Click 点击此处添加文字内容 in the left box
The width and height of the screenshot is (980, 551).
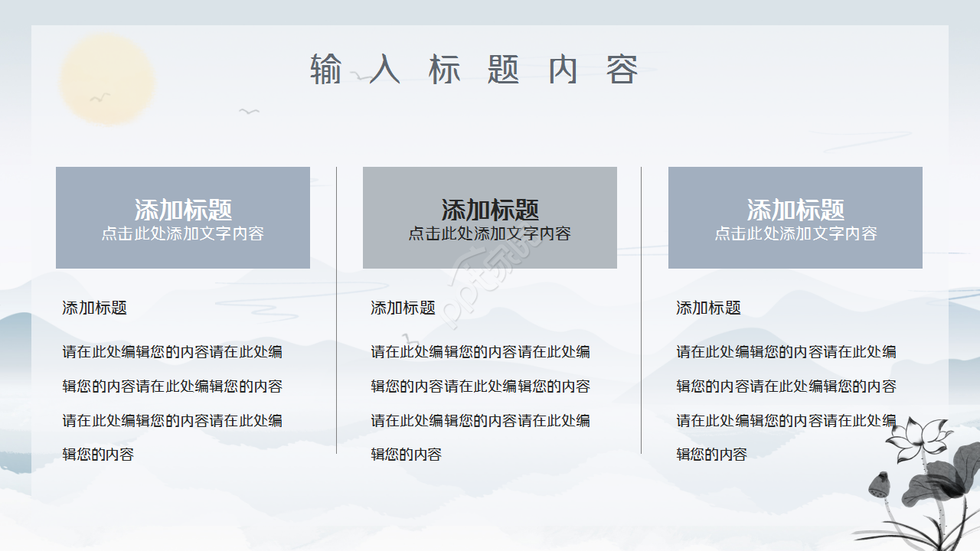coord(183,233)
